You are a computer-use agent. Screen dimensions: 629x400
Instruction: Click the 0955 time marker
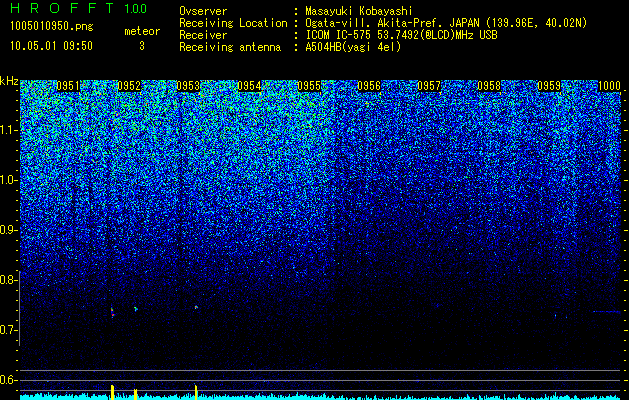(309, 86)
